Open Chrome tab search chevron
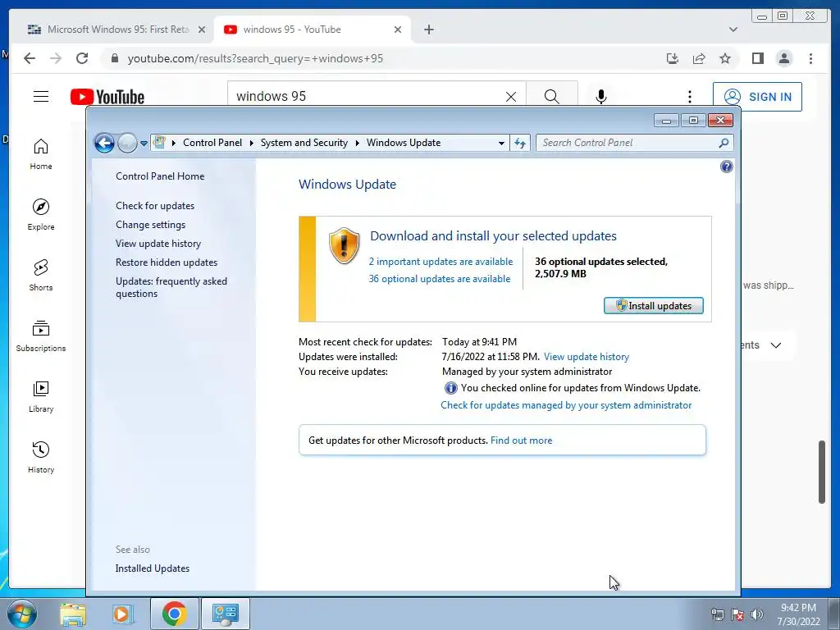Image resolution: width=840 pixels, height=630 pixels. click(733, 30)
